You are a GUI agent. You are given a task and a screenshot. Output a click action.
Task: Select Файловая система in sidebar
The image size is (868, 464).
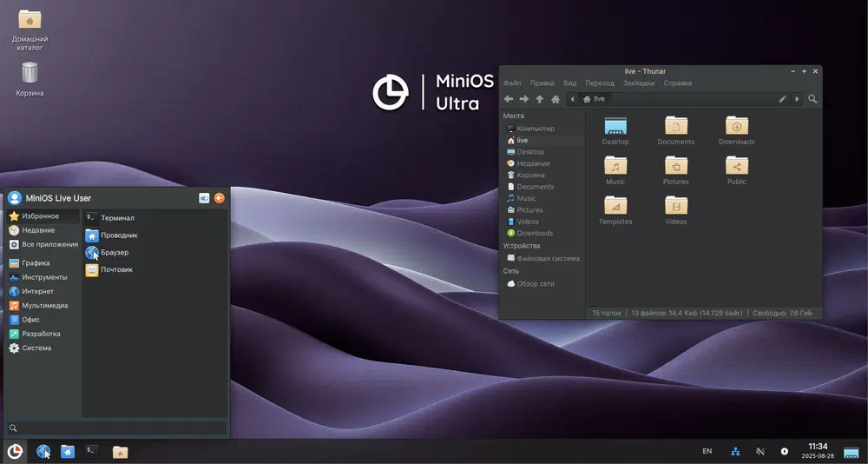click(542, 258)
